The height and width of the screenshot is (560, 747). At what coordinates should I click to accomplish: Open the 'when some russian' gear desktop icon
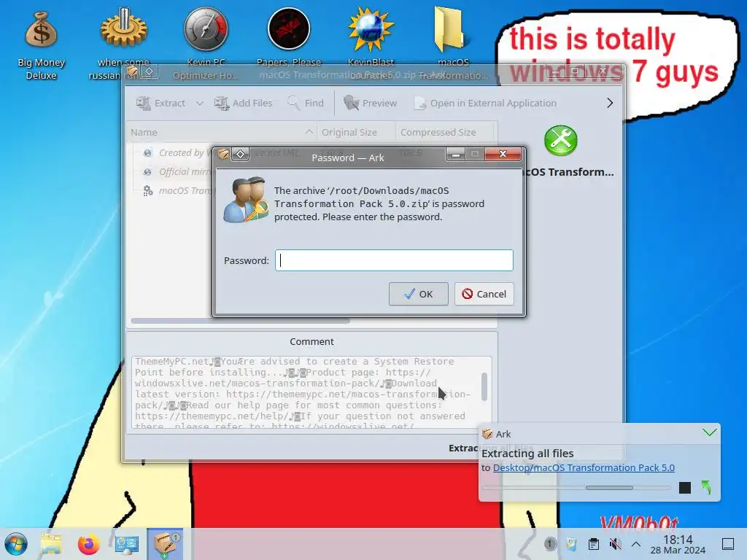click(x=123, y=29)
